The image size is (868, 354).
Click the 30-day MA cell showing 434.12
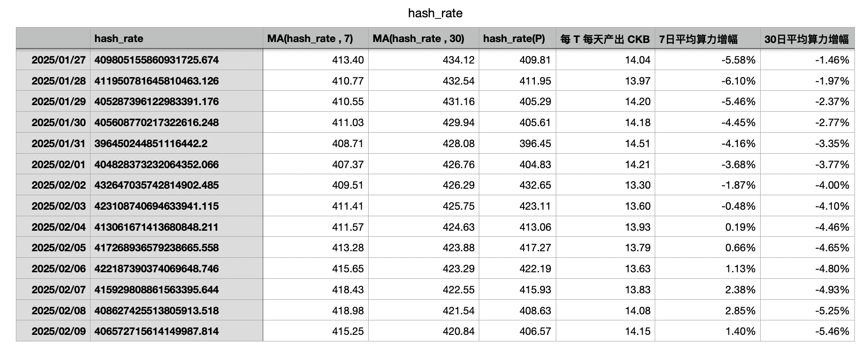[x=424, y=60]
